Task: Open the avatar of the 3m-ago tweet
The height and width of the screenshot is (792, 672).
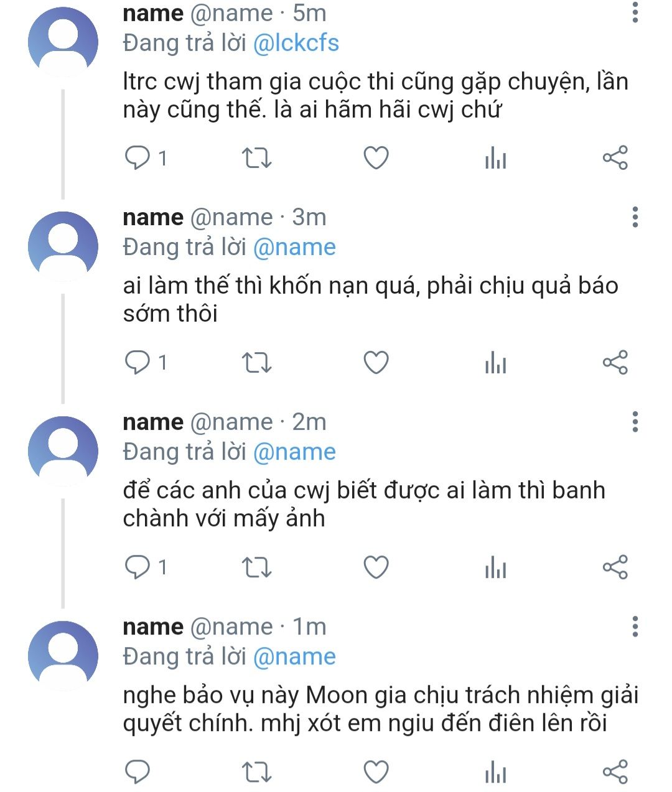Action: coord(63,246)
